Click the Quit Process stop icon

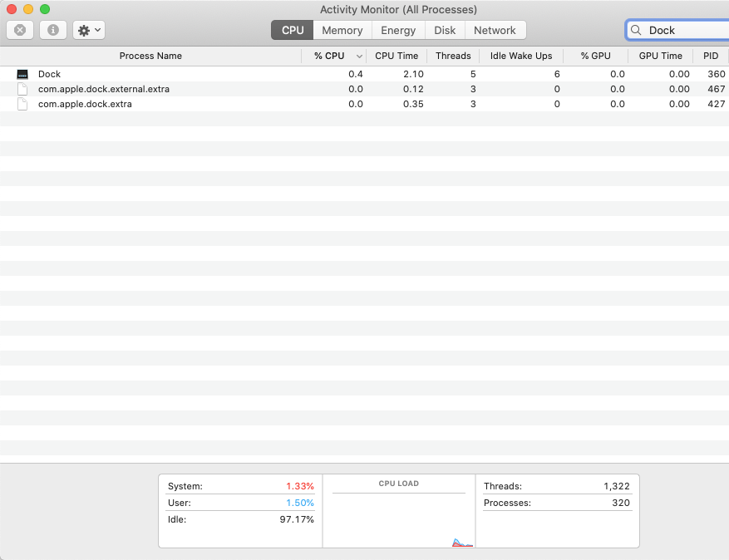(20, 30)
